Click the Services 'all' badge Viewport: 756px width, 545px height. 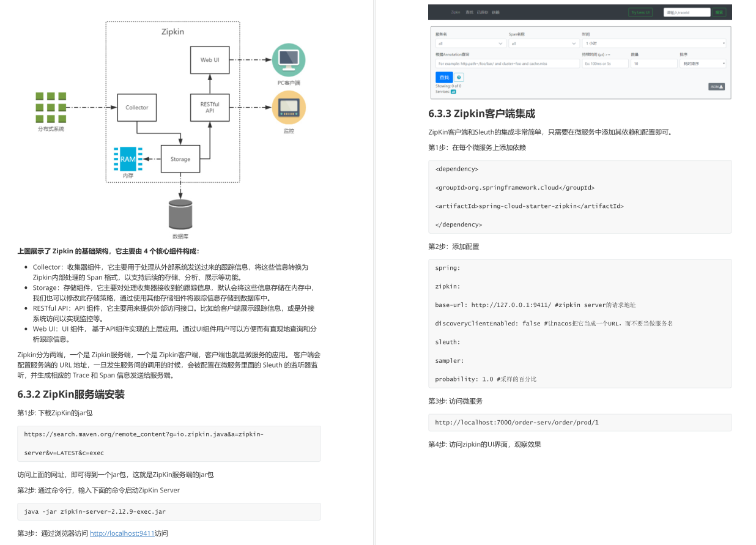point(453,92)
